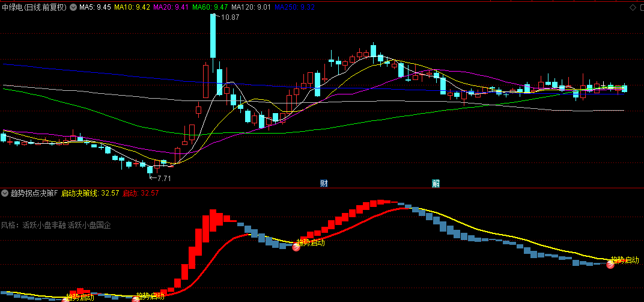Select the 中绿电(日线.前复权) chart title
This screenshot has height=302, width=644.
(34, 7)
